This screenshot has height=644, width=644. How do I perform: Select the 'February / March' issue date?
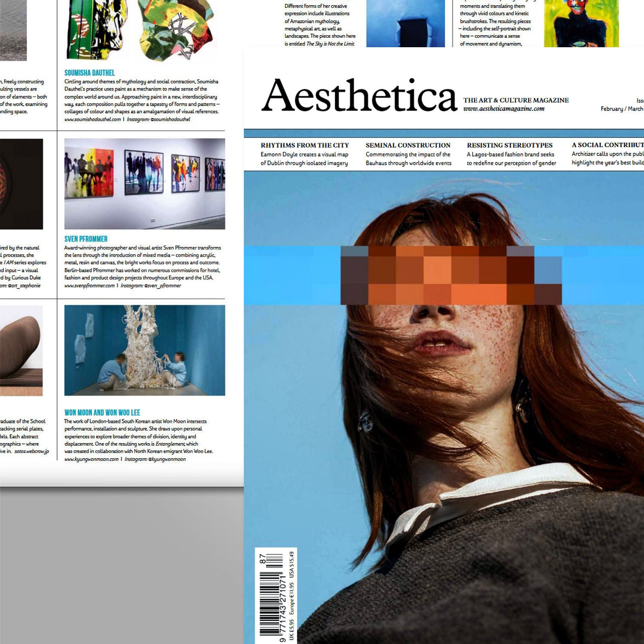click(x=622, y=109)
